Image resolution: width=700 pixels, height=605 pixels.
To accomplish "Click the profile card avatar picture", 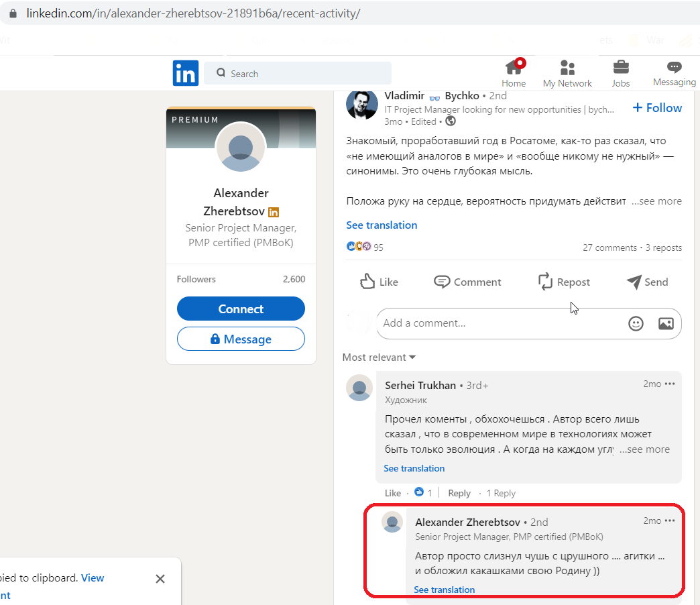I will 241,148.
